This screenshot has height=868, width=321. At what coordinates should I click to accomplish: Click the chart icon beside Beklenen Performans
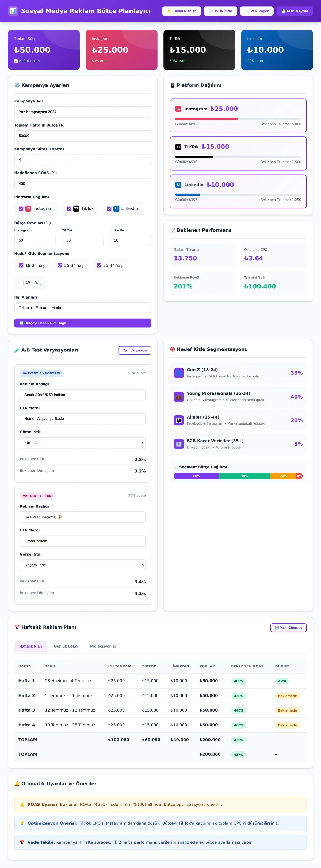point(173,230)
